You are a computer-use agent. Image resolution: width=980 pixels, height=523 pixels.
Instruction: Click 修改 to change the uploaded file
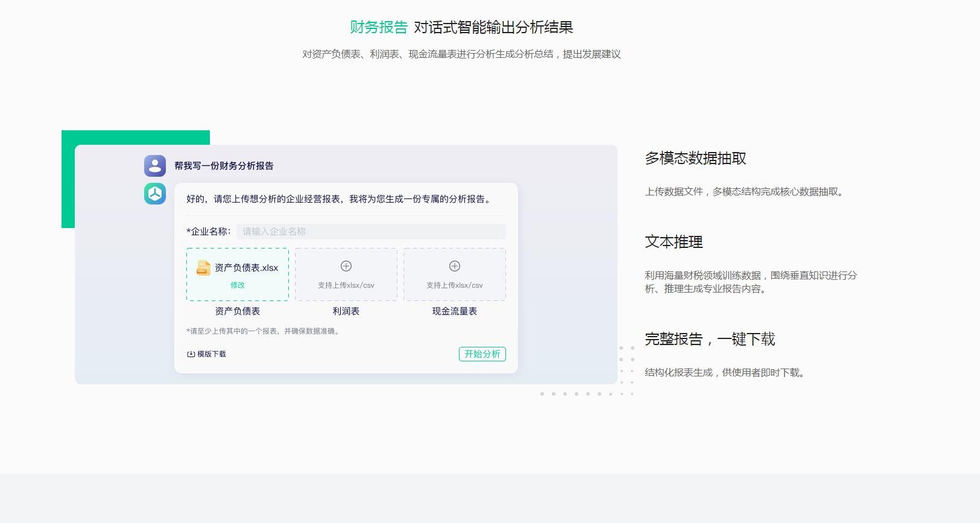click(x=238, y=285)
